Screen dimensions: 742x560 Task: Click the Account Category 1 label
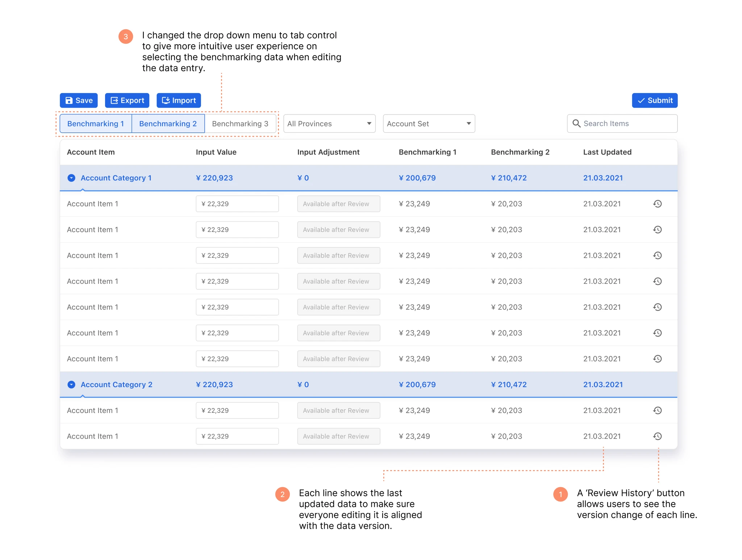coord(116,178)
